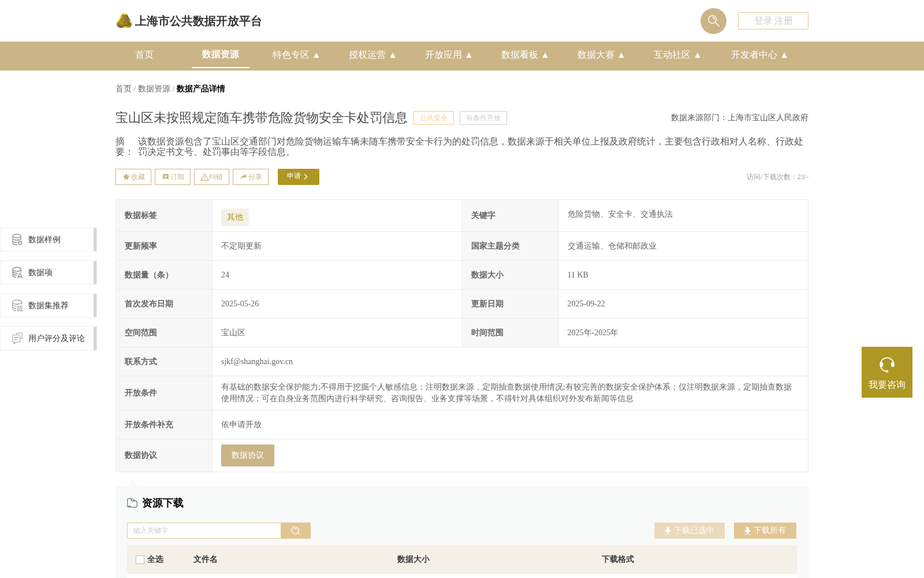The width and height of the screenshot is (924, 578).
Task: Click the platform title 上海市公共数据开放平台
Action: click(x=198, y=21)
